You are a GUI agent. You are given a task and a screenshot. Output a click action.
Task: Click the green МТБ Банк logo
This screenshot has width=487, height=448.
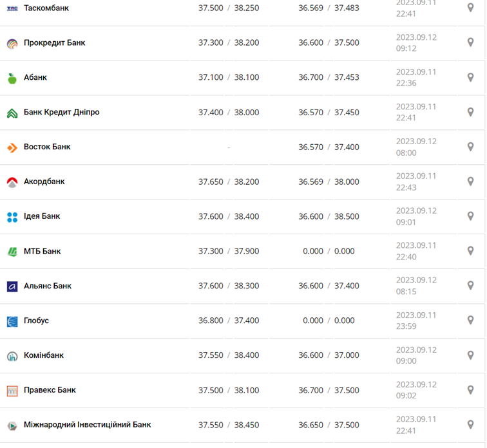coord(12,252)
